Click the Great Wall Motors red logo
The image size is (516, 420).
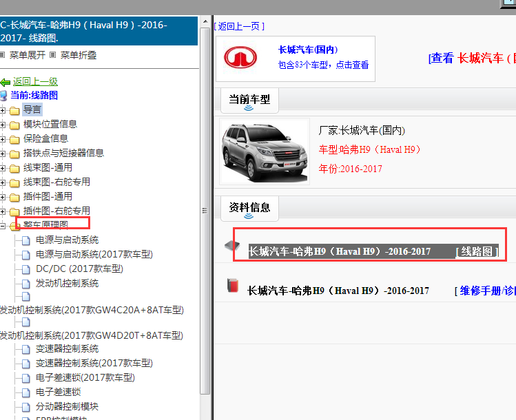tap(240, 58)
